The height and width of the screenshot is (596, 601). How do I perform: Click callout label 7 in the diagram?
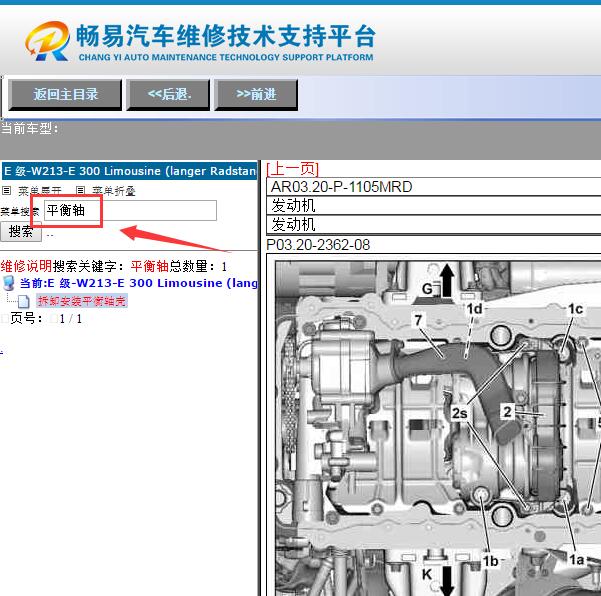[x=418, y=320]
